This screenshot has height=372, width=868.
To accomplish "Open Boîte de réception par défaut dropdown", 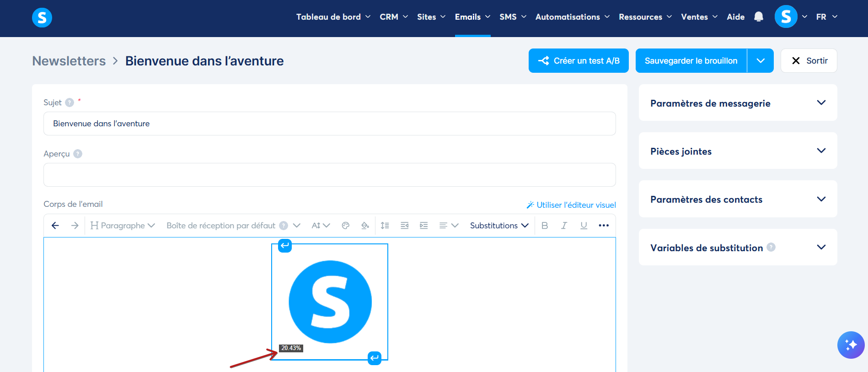I will [x=233, y=226].
